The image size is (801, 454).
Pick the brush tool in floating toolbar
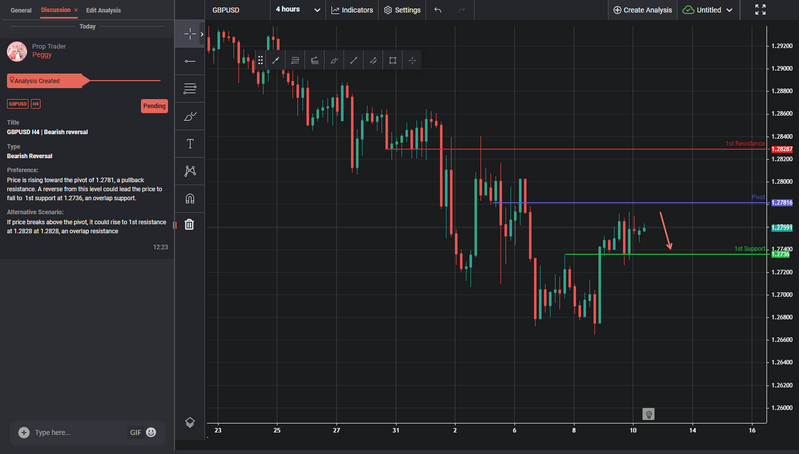(x=334, y=60)
